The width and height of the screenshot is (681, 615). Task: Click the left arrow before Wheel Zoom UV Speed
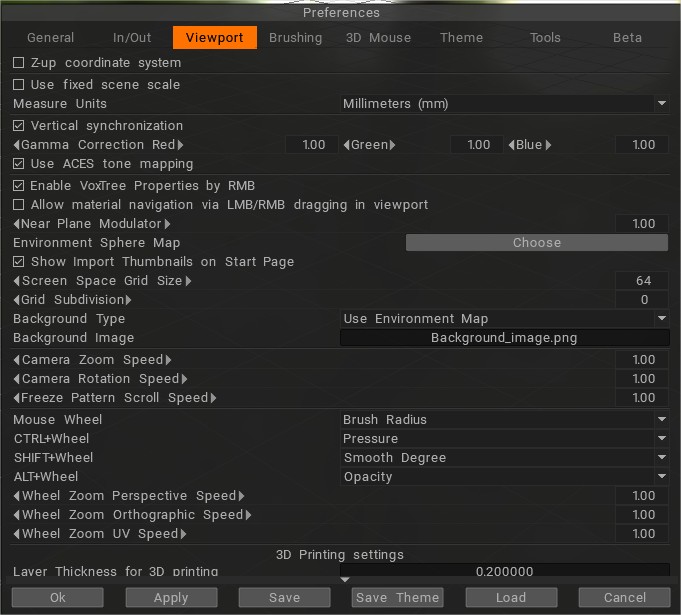pyautogui.click(x=17, y=534)
